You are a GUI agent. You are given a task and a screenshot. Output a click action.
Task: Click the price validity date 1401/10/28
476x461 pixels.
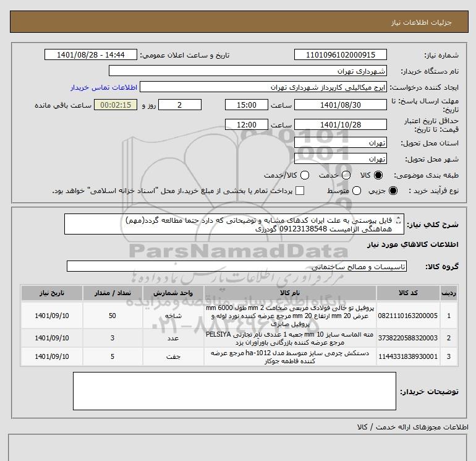pyautogui.click(x=340, y=124)
